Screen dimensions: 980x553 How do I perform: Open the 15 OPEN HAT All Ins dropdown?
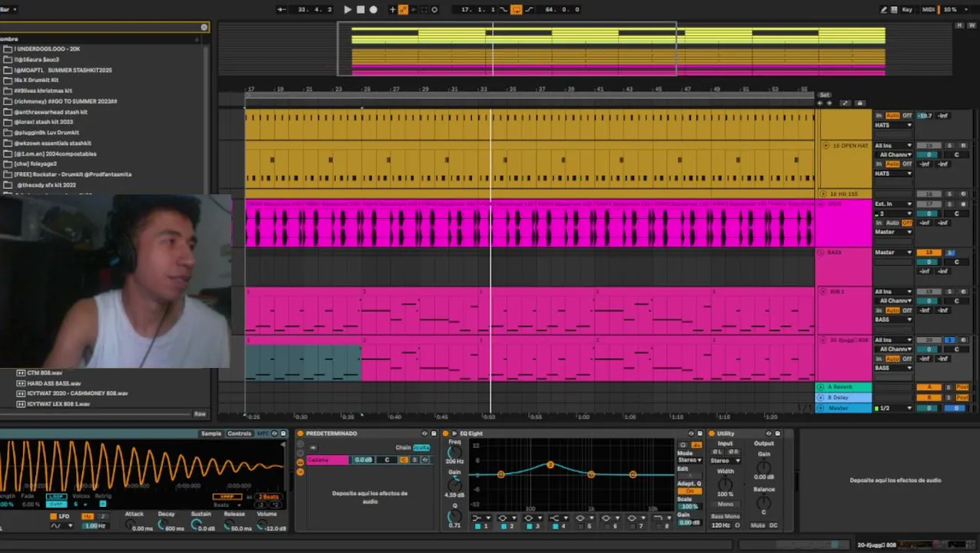[893, 145]
